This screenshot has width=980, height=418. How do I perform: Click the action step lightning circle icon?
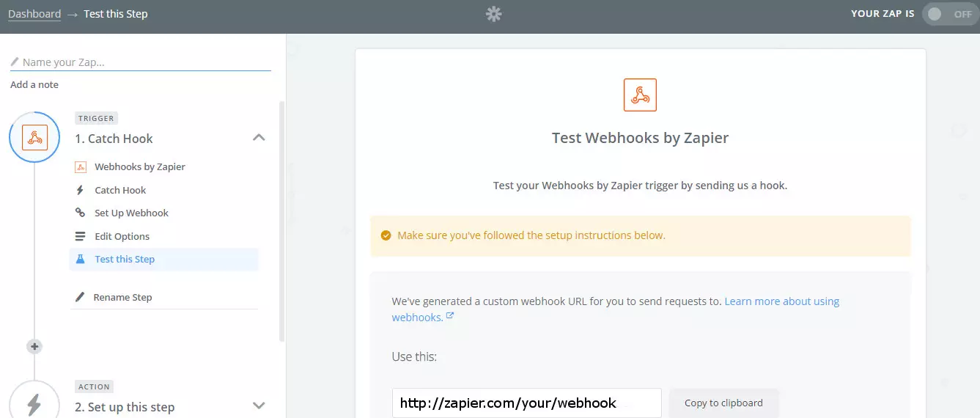point(34,403)
